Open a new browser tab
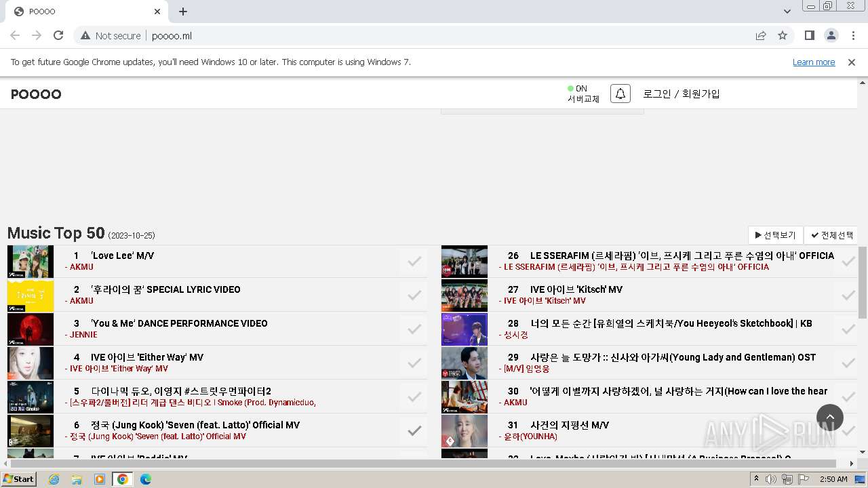Screen dimensions: 868x488 183,12
